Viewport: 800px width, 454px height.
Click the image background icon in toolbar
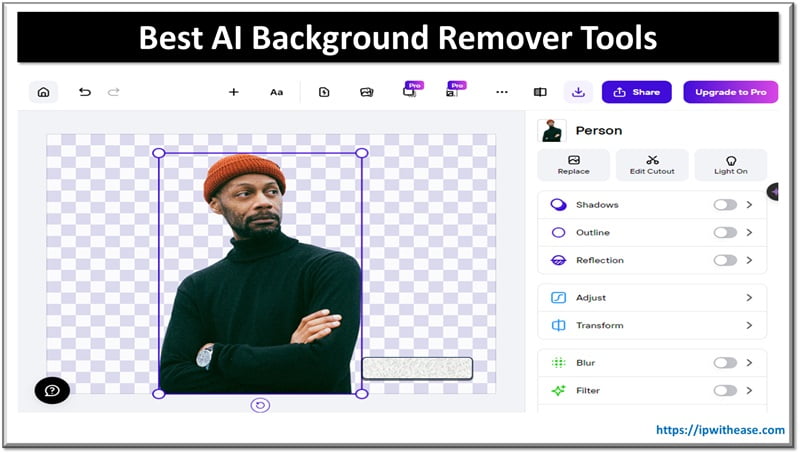(x=367, y=92)
